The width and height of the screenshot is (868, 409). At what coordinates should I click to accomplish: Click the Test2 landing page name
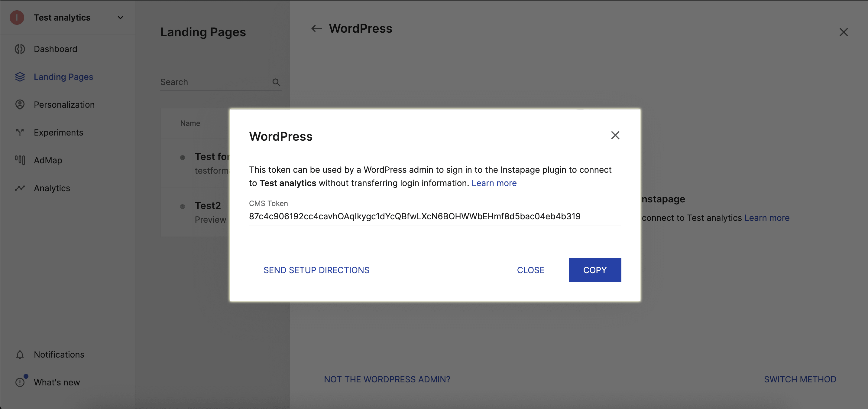[x=208, y=206]
